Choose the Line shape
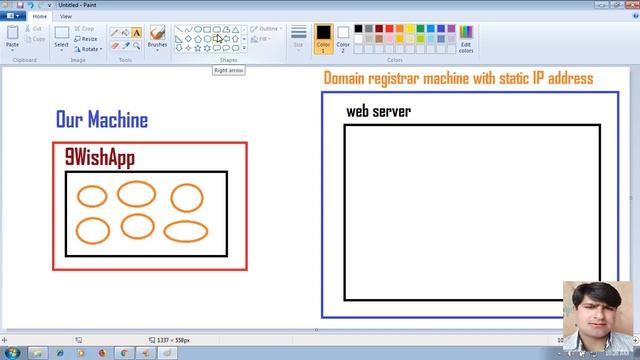640x360 pixels. 179,29
